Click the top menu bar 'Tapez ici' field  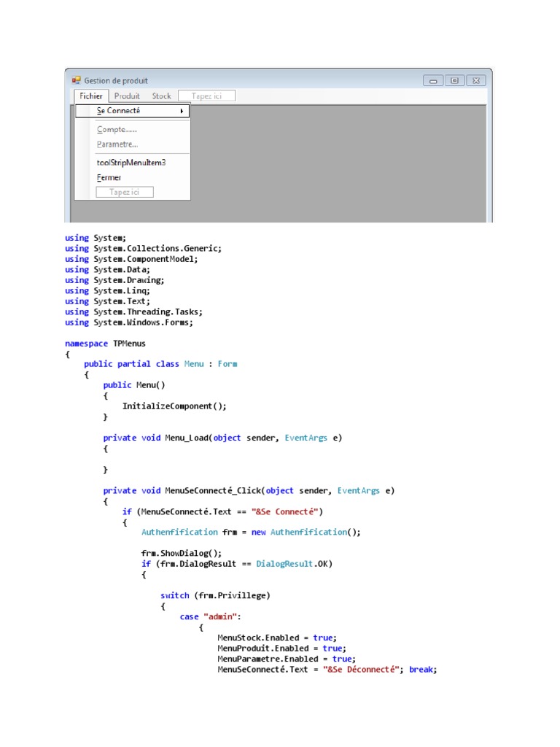click(x=206, y=96)
